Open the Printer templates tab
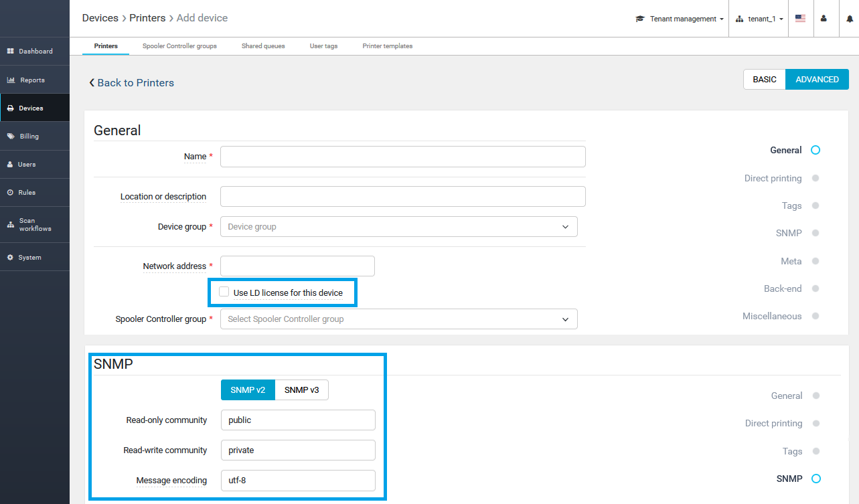This screenshot has height=504, width=859. coord(387,46)
